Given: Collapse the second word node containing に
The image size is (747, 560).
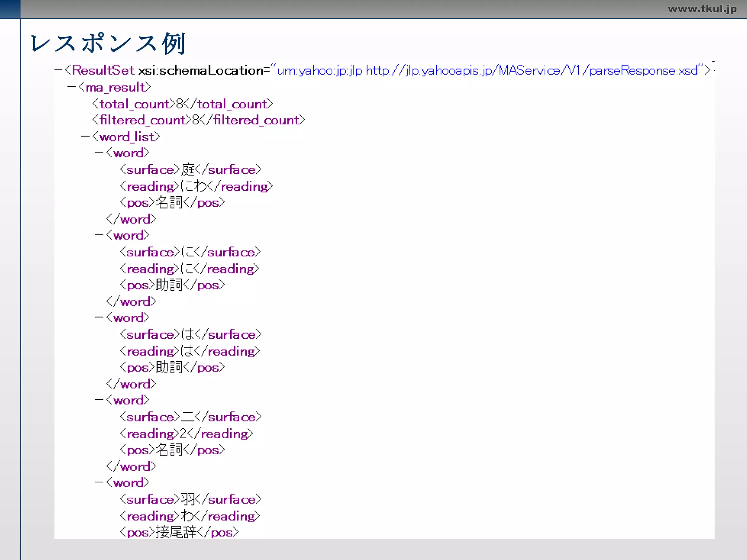Looking at the screenshot, I should coord(99,235).
